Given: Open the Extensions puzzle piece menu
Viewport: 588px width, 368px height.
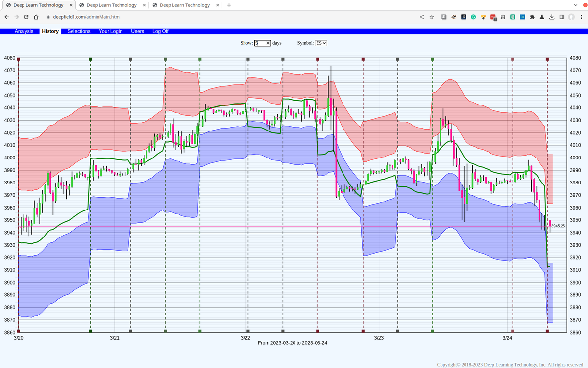Looking at the screenshot, I should (x=532, y=17).
